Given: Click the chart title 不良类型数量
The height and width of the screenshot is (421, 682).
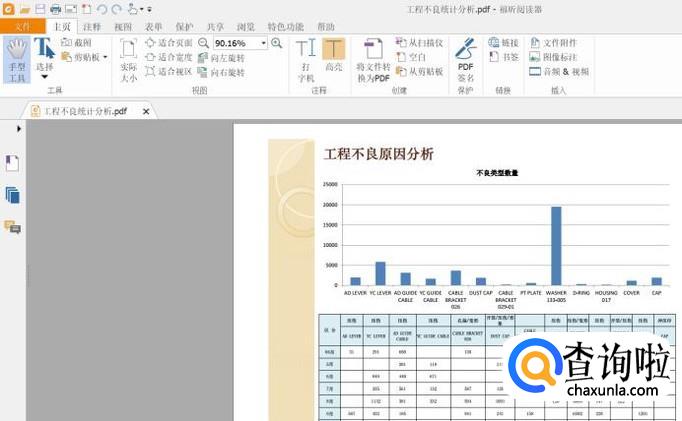Looking at the screenshot, I should tap(497, 173).
